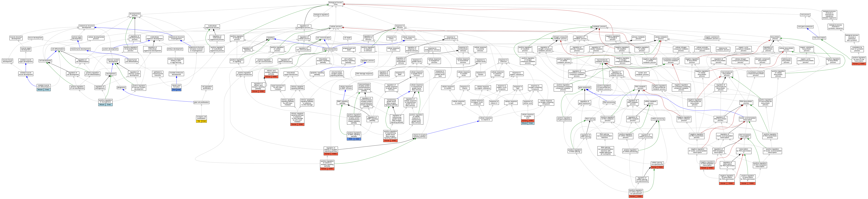The image size is (868, 199).
Task: Click the 'response to BMP' node
Action: pyautogui.click(x=400, y=74)
